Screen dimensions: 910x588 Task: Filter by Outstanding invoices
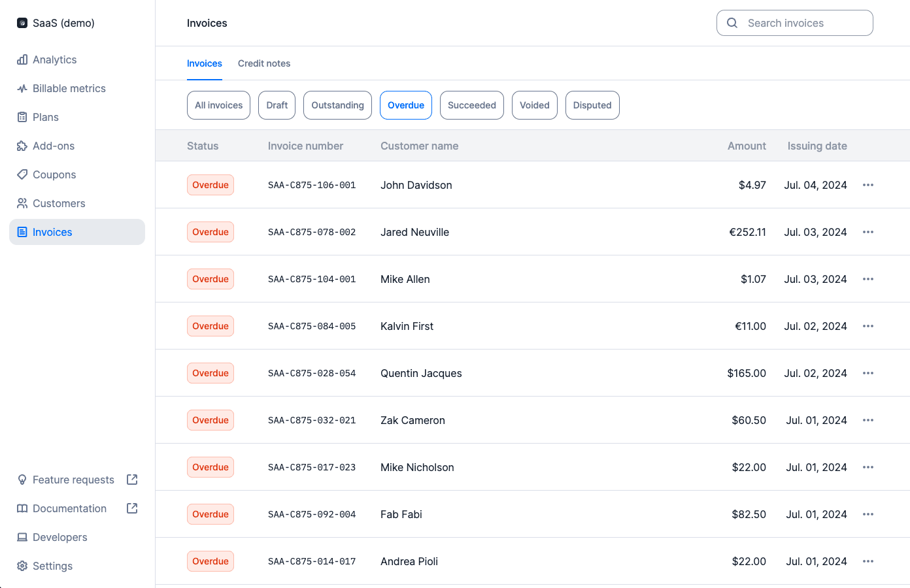(337, 105)
